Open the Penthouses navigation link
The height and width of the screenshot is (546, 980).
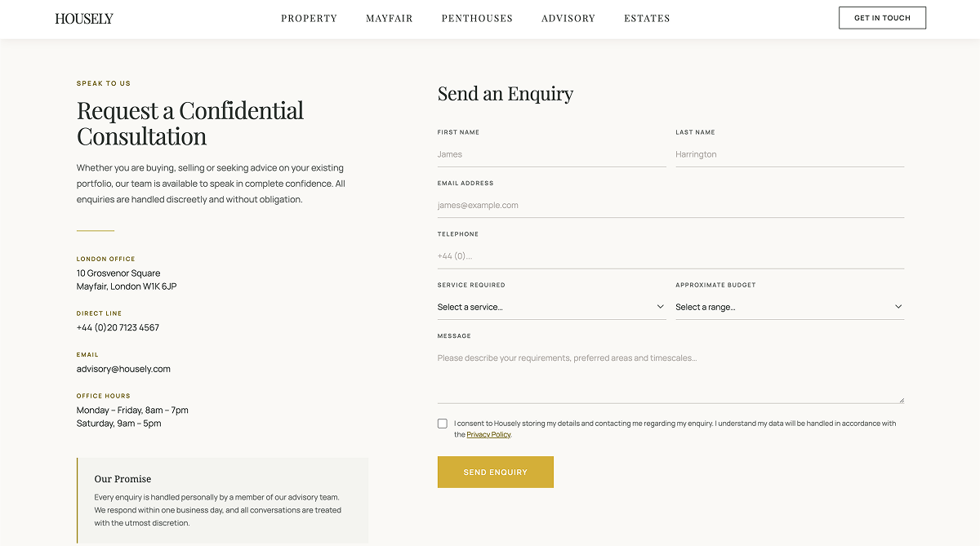click(x=477, y=18)
